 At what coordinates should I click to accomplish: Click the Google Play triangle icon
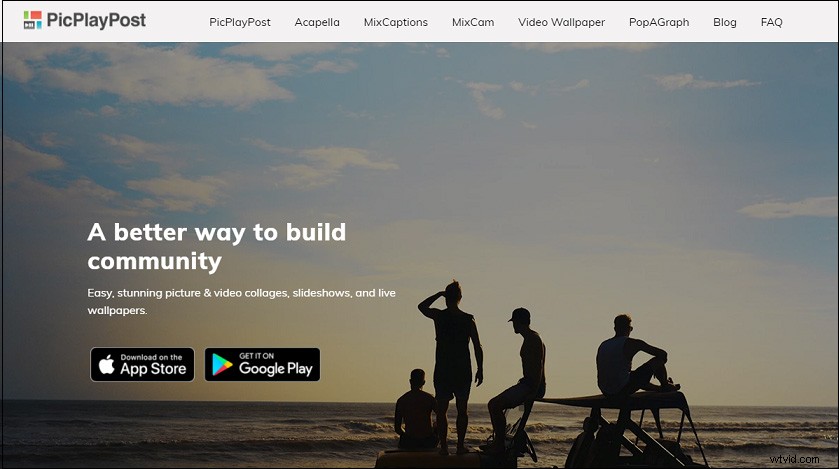[x=222, y=365]
